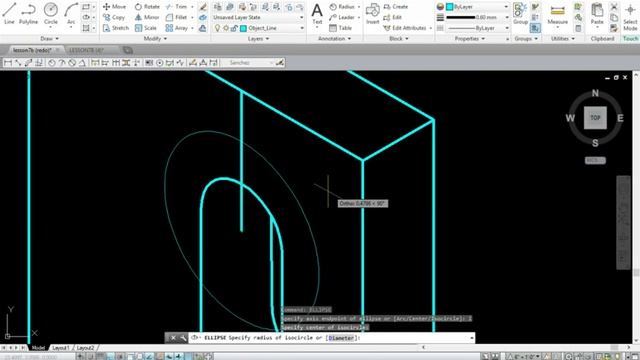This screenshot has width=640, height=360.
Task: Switch to the LESSON7B drawing tab
Action: [87, 50]
